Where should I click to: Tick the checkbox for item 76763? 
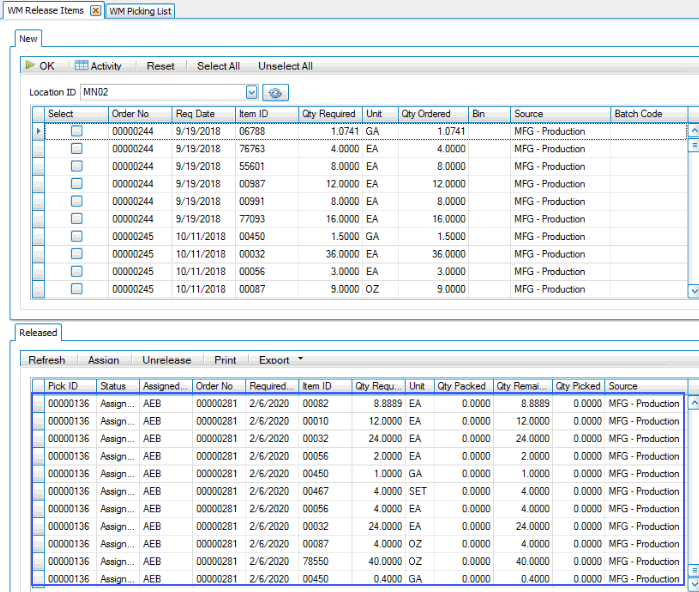pyautogui.click(x=76, y=149)
